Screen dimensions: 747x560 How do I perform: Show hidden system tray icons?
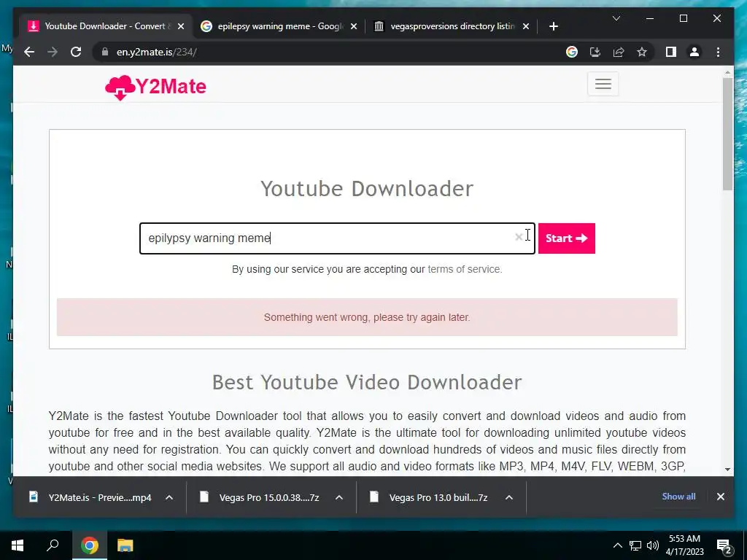click(617, 545)
